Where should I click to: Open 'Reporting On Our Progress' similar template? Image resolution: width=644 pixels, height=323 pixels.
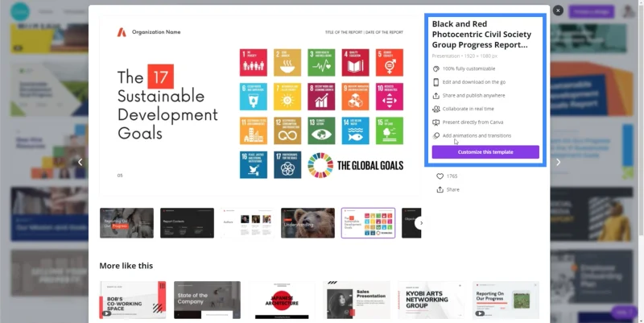tap(506, 300)
